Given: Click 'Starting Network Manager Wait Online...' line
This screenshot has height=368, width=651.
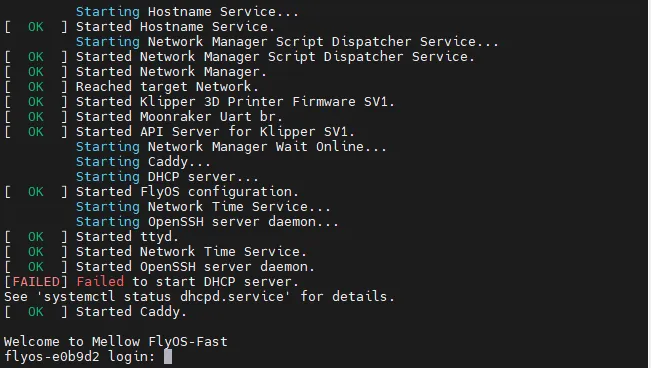Looking at the screenshot, I should pyautogui.click(x=231, y=147).
